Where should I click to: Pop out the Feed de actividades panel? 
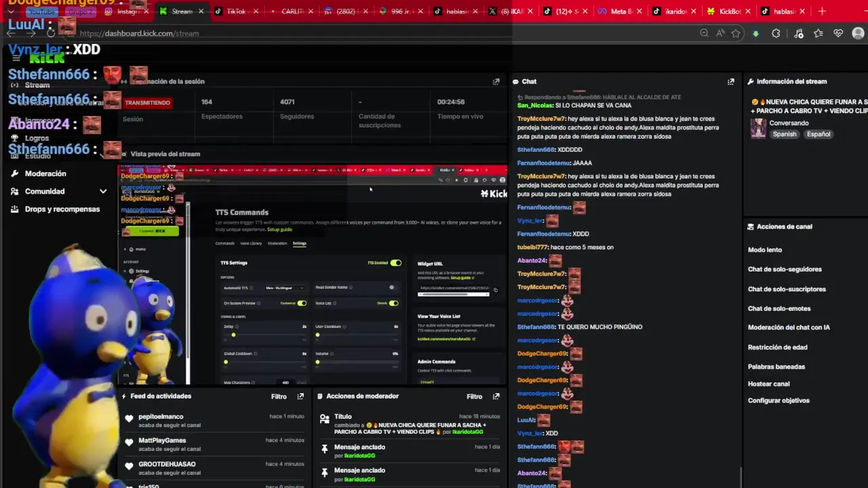tap(300, 396)
